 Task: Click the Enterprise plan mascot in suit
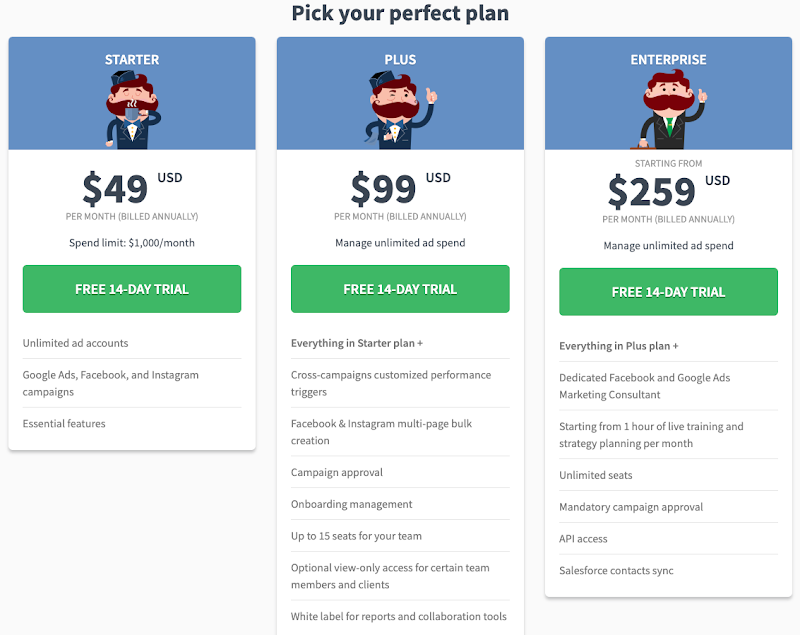669,110
